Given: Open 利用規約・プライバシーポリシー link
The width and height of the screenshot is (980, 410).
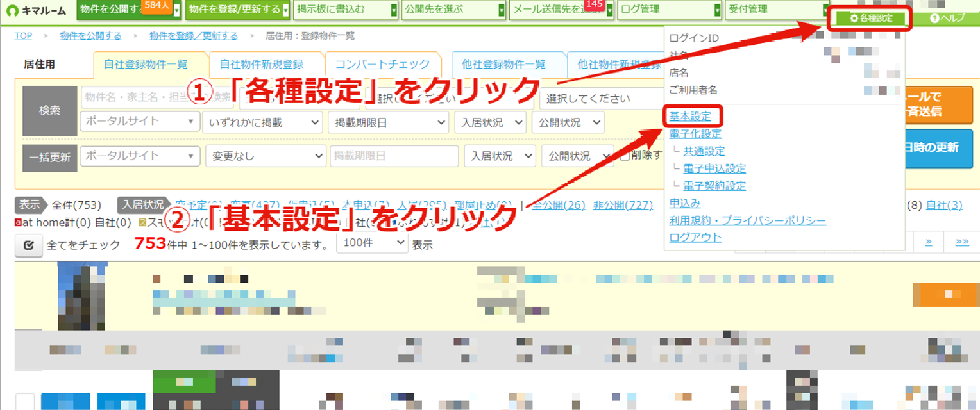Looking at the screenshot, I should [747, 220].
